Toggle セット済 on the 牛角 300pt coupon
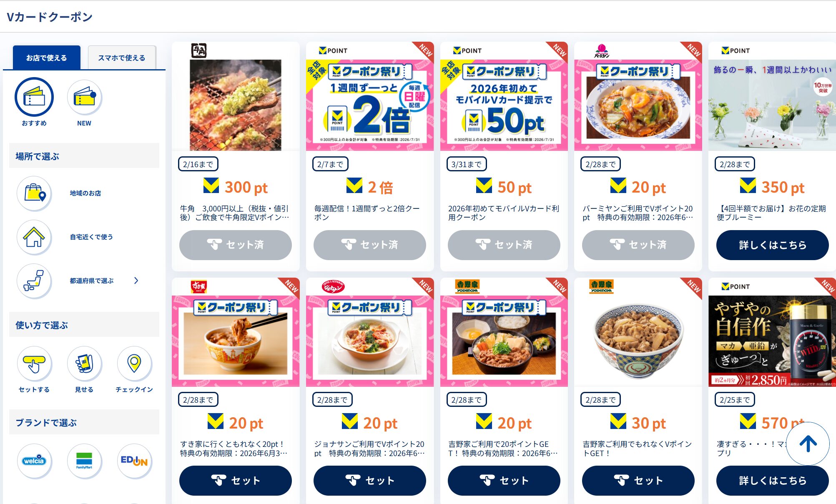 point(236,245)
